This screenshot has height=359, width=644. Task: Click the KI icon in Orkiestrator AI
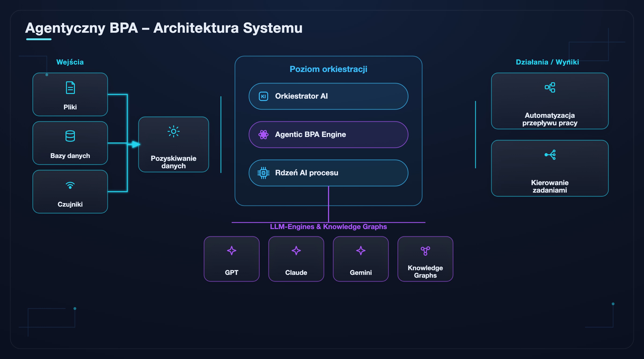pos(263,96)
